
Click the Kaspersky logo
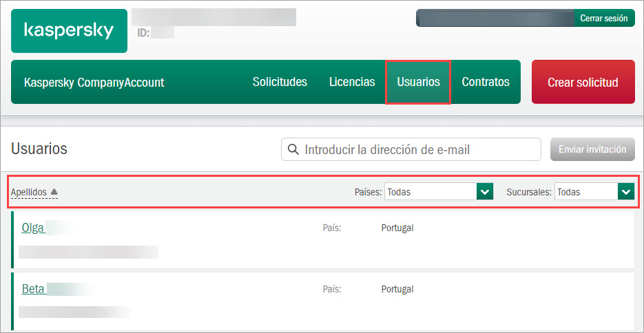click(69, 31)
